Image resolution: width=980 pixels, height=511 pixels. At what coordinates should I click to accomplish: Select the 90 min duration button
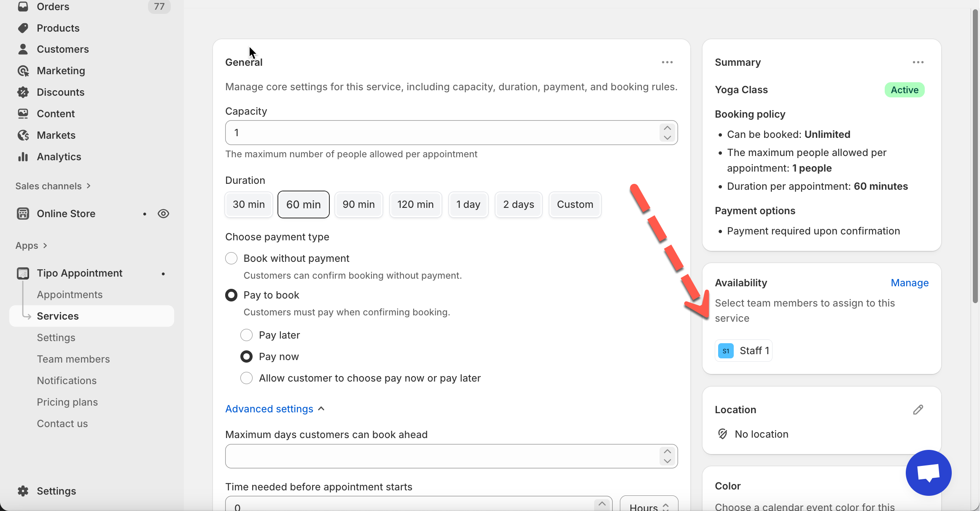pos(358,204)
